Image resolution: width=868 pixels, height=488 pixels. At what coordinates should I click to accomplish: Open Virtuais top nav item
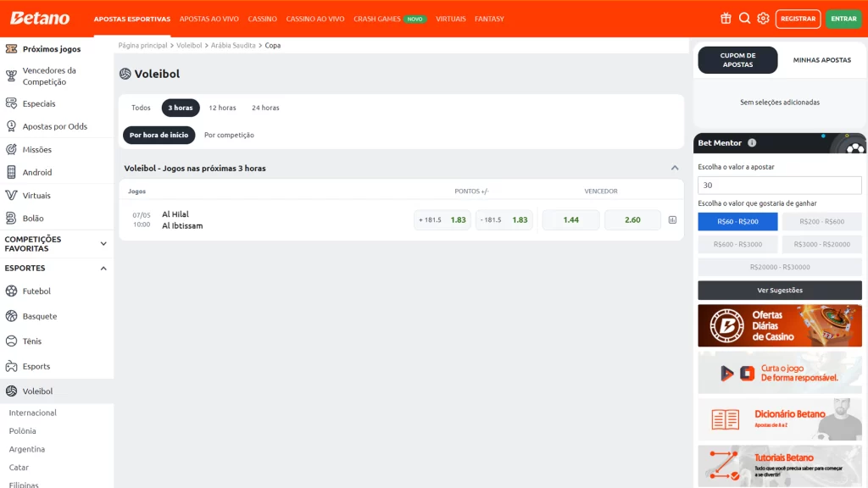pyautogui.click(x=451, y=19)
